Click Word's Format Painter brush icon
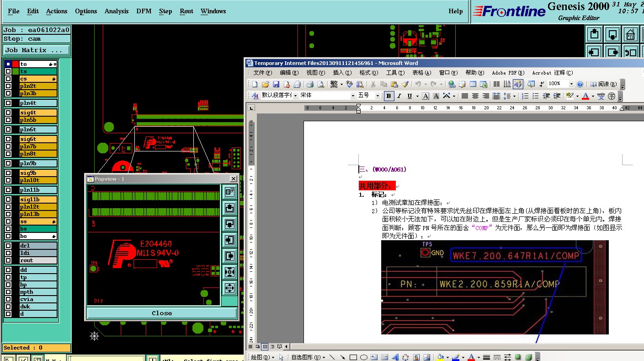 coord(405,84)
